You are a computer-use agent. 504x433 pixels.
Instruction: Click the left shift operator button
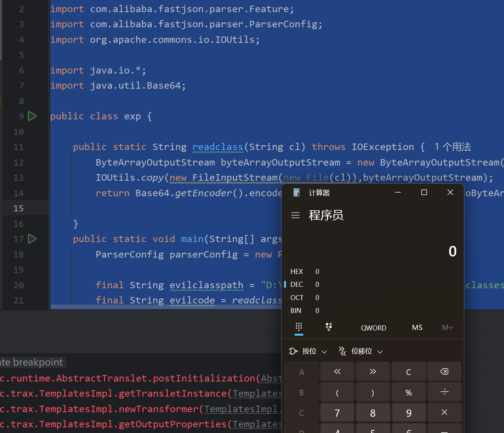click(x=337, y=372)
